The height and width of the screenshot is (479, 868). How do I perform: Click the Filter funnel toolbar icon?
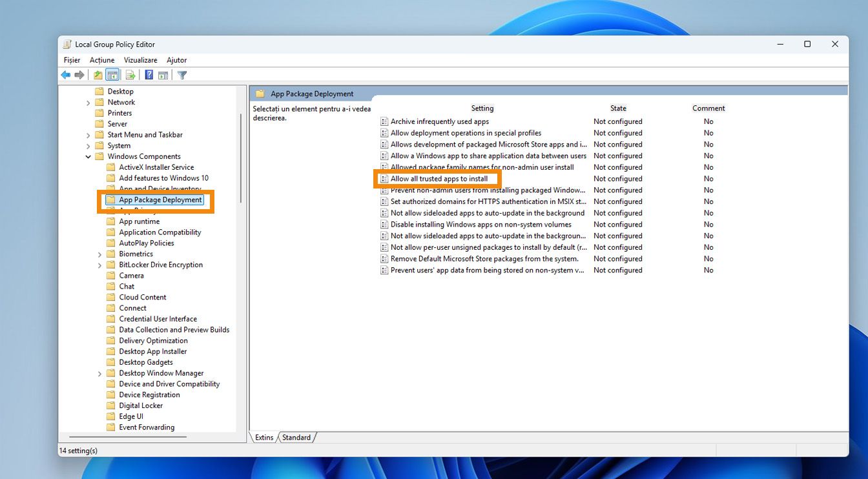point(182,75)
